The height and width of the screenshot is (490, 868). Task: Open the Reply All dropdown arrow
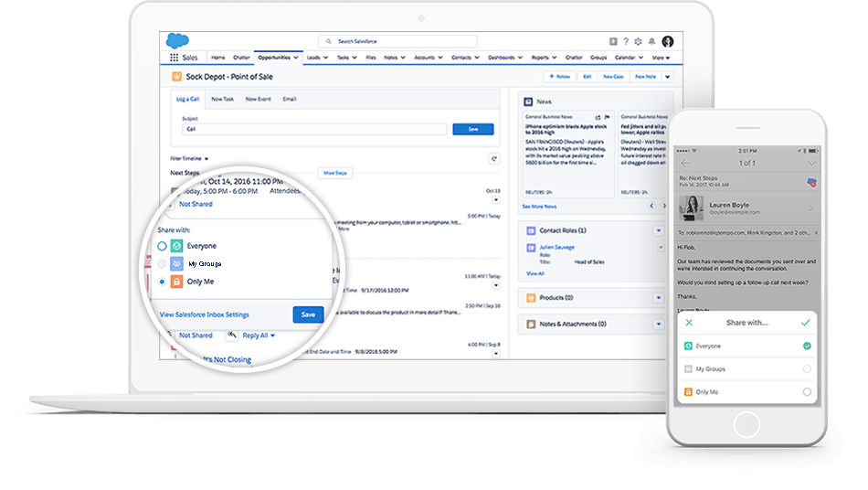click(x=272, y=336)
